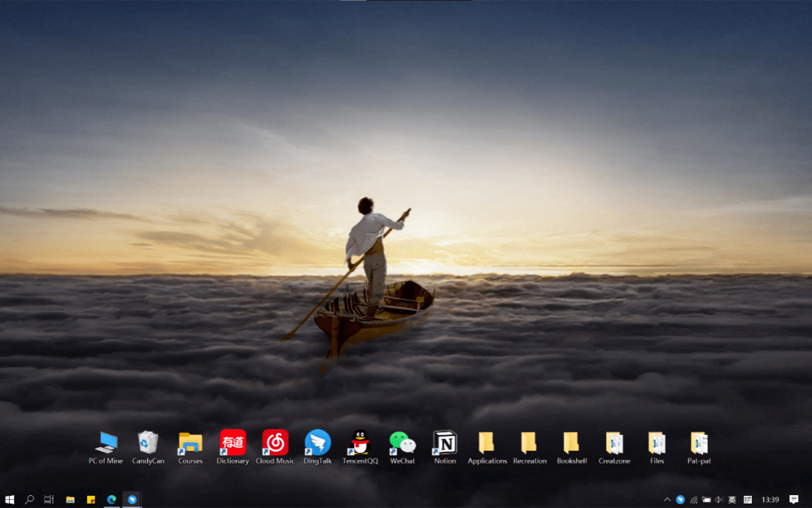
Task: Select the TencentQQ penguin icon
Action: pos(360,443)
